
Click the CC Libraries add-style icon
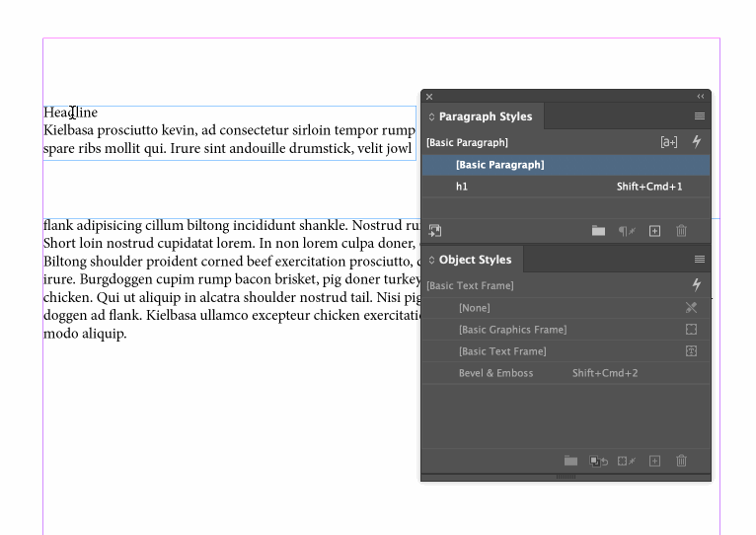[435, 231]
